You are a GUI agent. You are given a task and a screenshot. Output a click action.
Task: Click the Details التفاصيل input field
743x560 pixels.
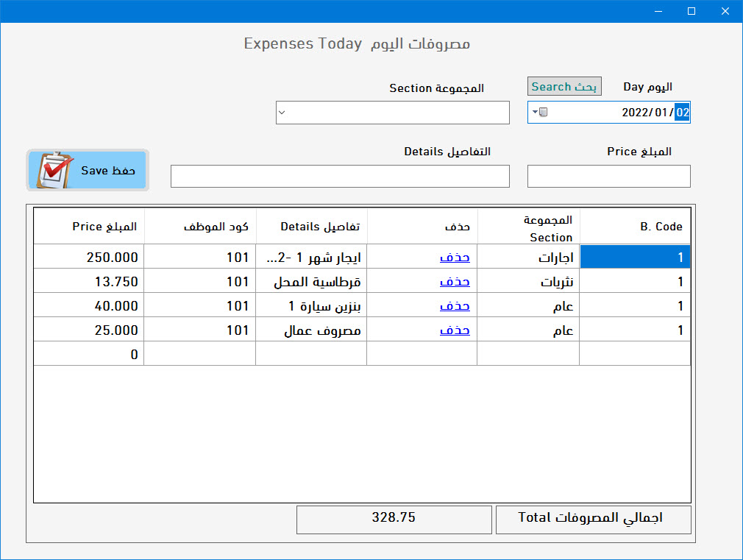click(x=340, y=176)
